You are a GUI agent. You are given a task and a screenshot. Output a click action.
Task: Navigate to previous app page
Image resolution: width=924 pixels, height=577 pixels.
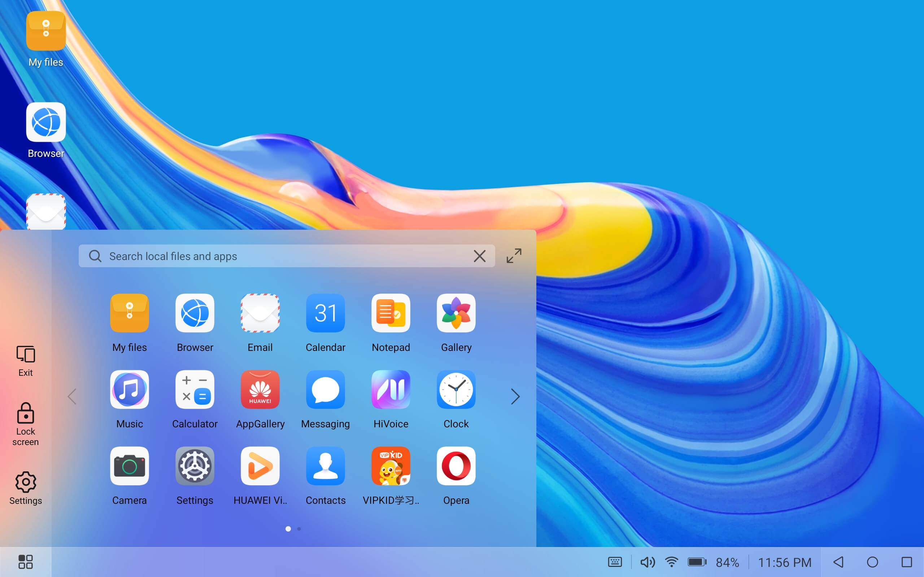coord(73,397)
